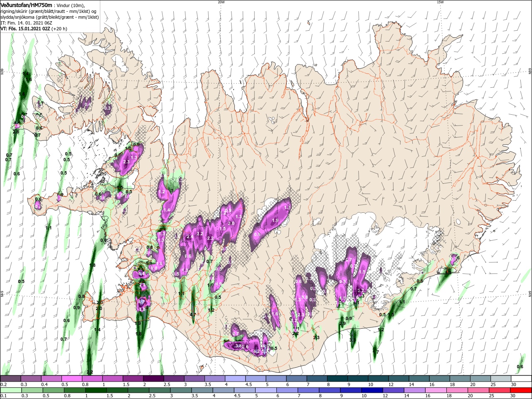Click the bright red 30+ rain swatch
The width and height of the screenshot is (532, 399).
click(x=521, y=390)
